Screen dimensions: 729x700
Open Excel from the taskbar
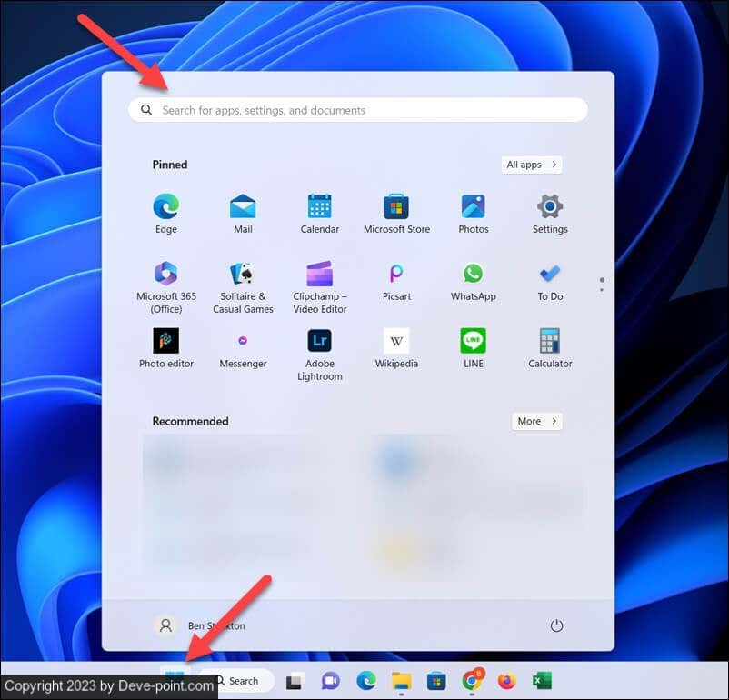pyautogui.click(x=543, y=681)
